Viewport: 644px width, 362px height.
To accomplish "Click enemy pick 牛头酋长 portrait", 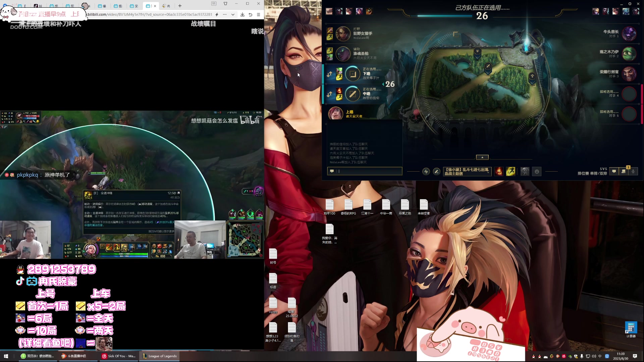I will click(629, 34).
